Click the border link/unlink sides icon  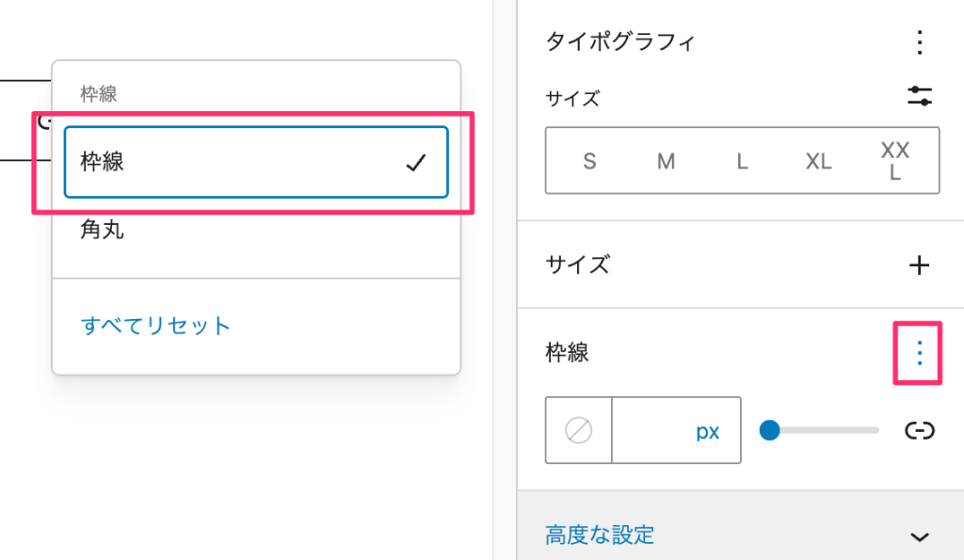[919, 430]
